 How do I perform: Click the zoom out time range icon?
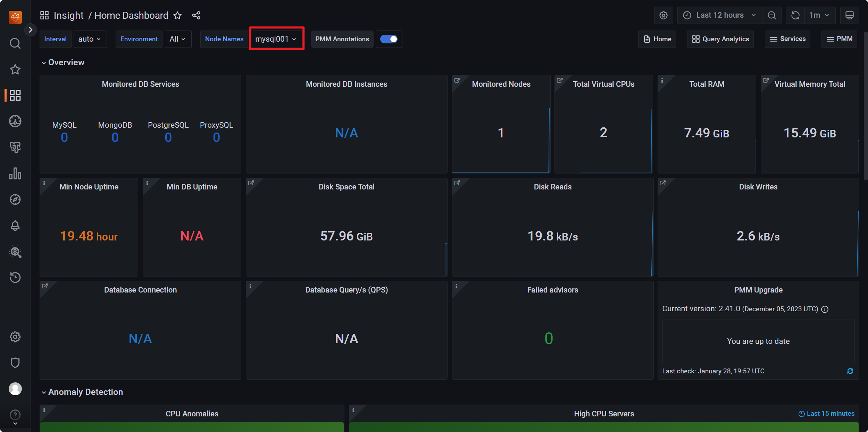point(771,15)
